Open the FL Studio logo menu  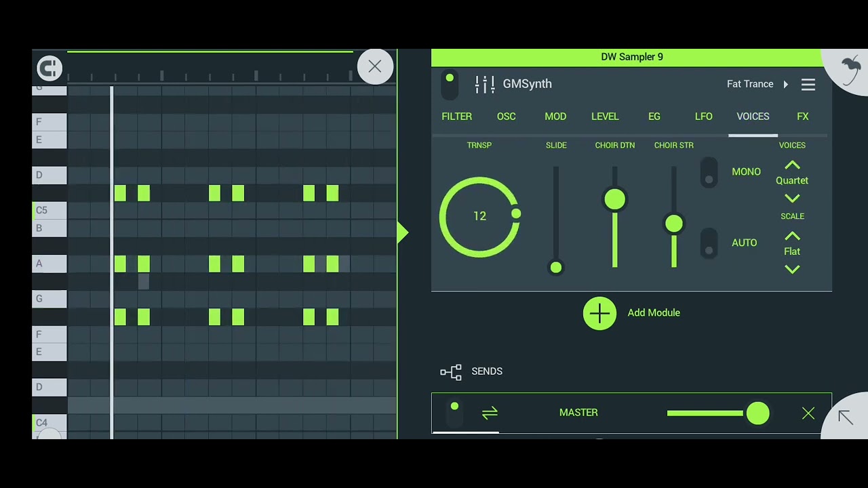pos(850,70)
